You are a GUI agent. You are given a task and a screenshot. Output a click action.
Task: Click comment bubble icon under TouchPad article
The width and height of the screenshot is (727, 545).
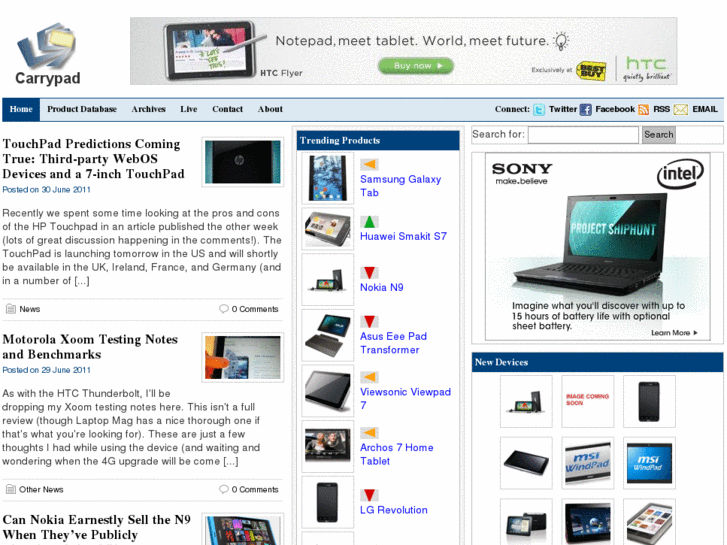pyautogui.click(x=223, y=309)
